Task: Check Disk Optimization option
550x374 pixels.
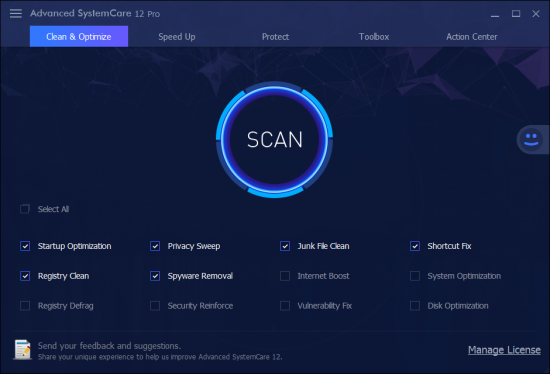Action: coord(415,306)
